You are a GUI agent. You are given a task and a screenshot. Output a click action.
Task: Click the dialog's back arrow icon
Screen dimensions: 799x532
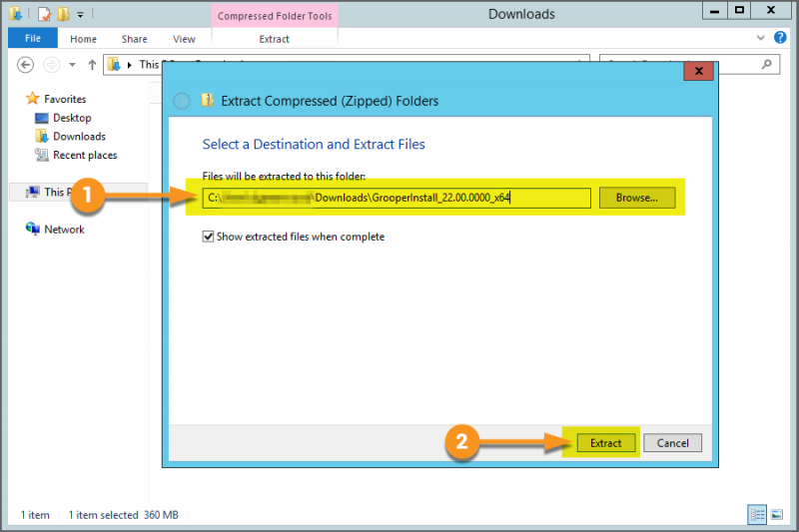182,101
